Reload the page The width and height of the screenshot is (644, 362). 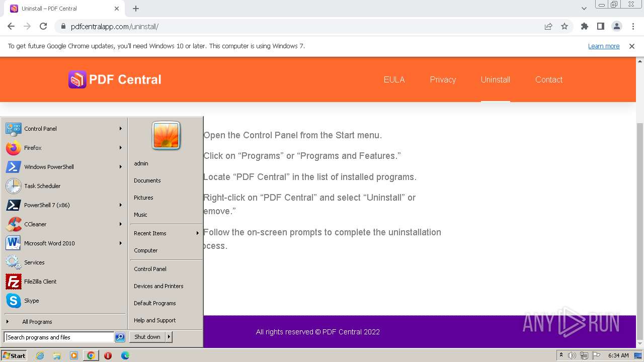click(43, 26)
